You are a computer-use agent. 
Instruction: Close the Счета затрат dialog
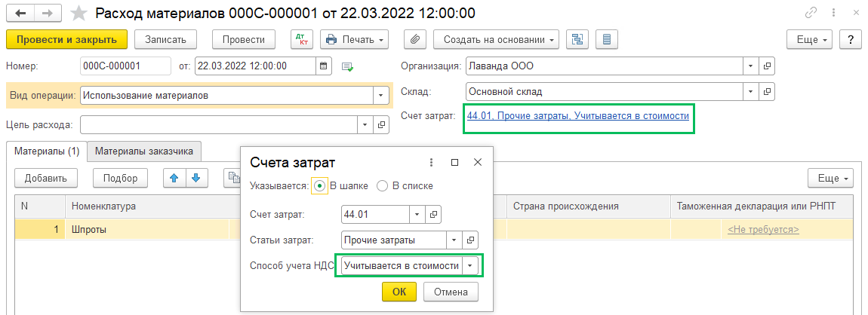478,163
